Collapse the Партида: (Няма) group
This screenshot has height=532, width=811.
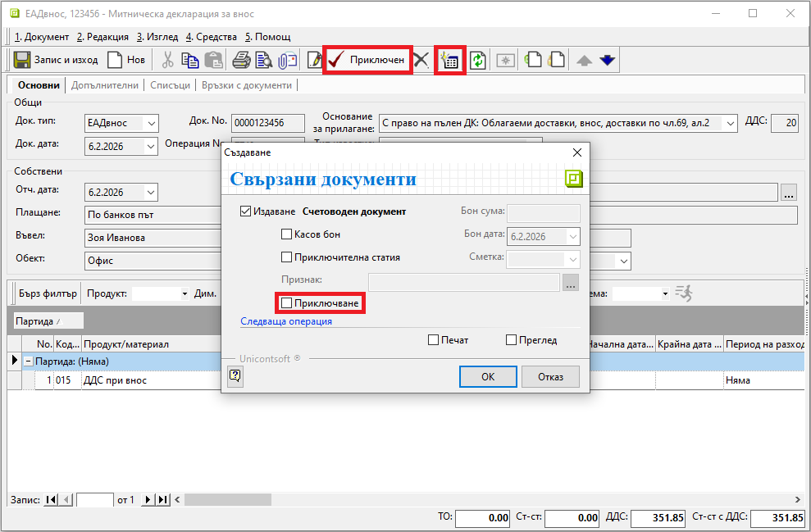pos(28,361)
